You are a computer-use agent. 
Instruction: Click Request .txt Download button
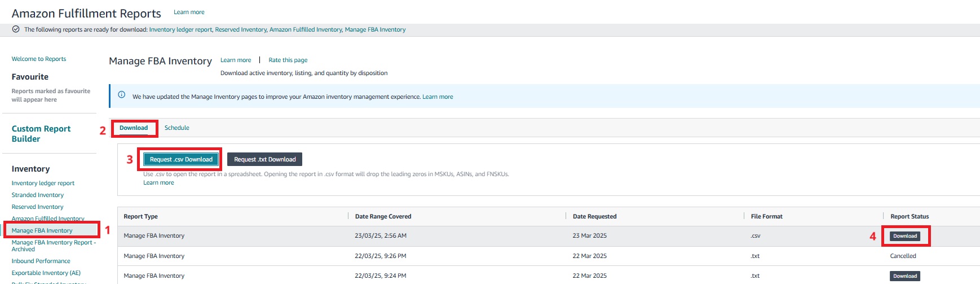pyautogui.click(x=265, y=160)
